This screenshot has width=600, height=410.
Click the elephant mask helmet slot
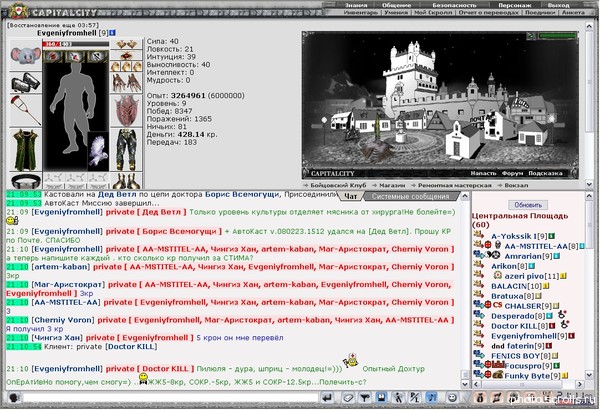point(26,55)
